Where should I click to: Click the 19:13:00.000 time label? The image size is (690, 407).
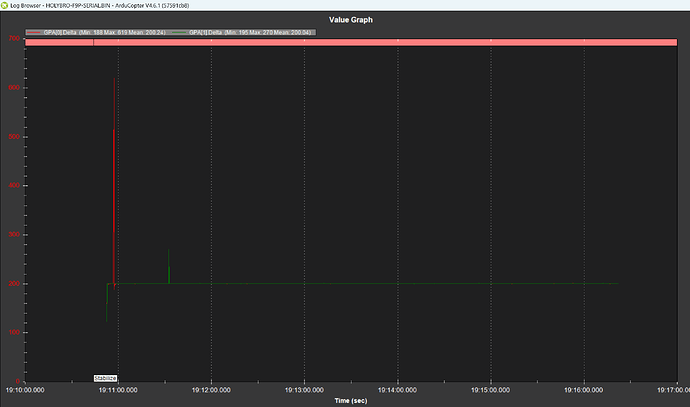tap(304, 390)
